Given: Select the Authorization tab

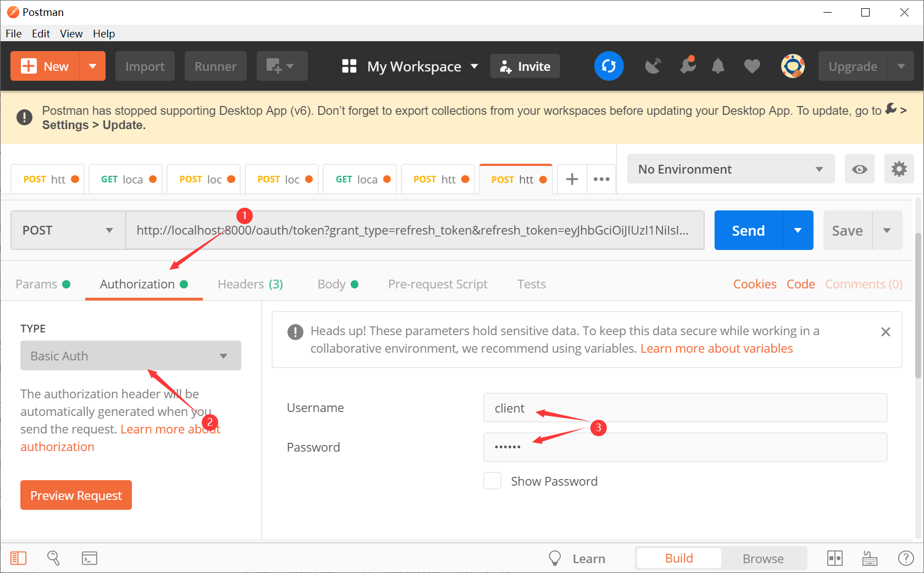Looking at the screenshot, I should click(144, 284).
